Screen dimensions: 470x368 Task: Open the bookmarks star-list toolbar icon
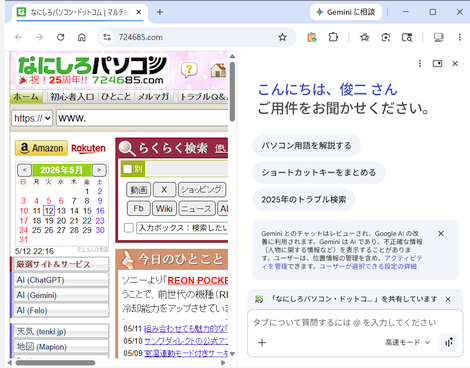(365, 37)
